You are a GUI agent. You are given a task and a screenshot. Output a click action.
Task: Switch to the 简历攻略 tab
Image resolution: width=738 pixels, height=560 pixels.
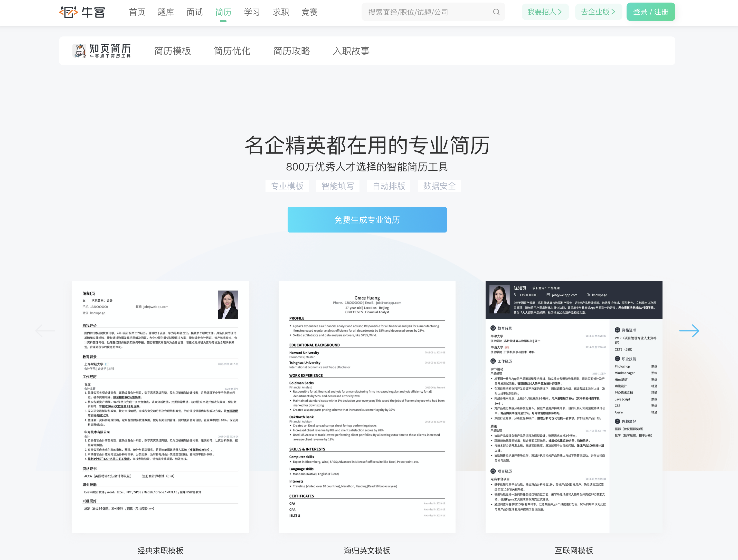292,51
